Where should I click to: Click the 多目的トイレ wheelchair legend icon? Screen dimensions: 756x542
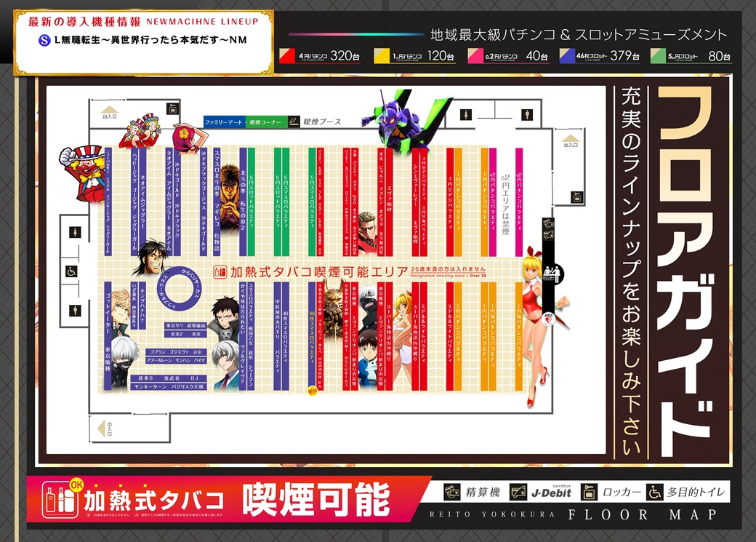point(656,492)
